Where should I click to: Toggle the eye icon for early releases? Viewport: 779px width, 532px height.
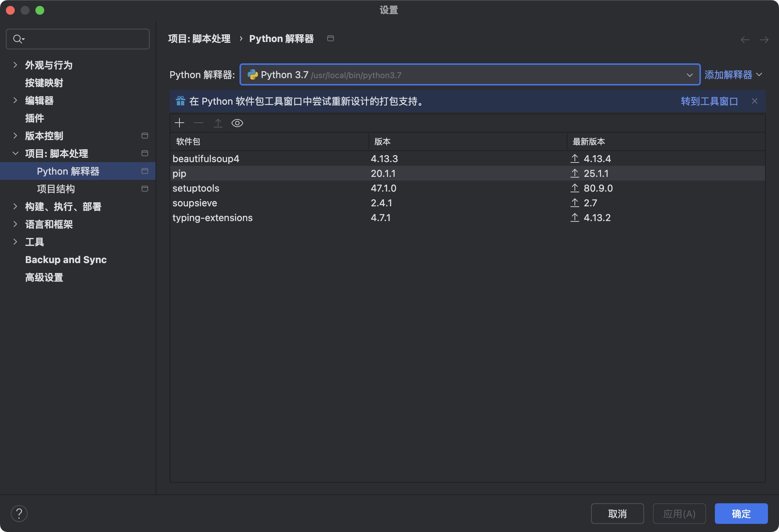coord(237,123)
